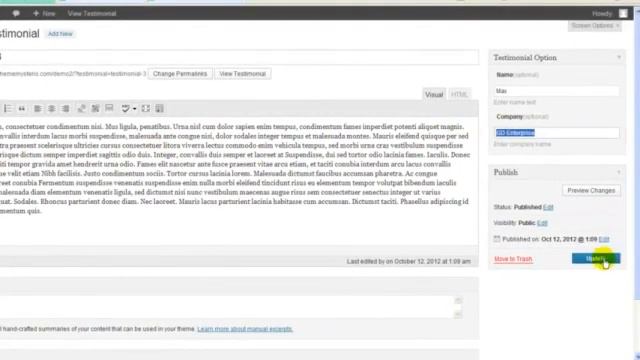The height and width of the screenshot is (360, 640).
Task: Click View Testimonial in the admin bar
Action: click(92, 13)
